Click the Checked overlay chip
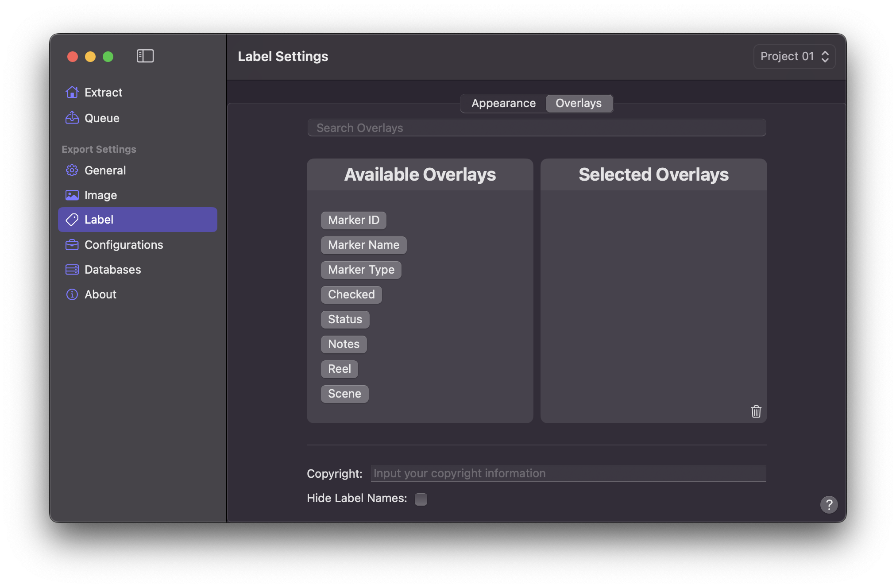Screen dimensions: 896x588 (351, 294)
